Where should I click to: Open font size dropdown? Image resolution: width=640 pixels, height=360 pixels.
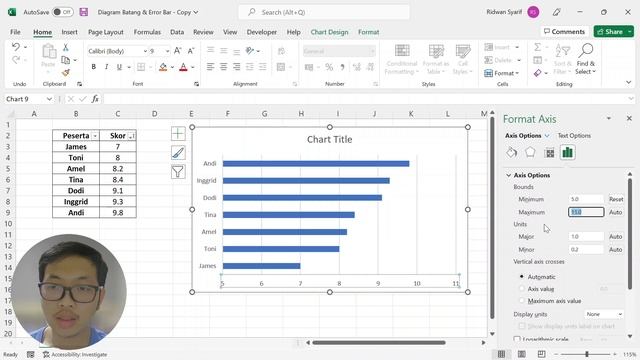click(x=167, y=51)
